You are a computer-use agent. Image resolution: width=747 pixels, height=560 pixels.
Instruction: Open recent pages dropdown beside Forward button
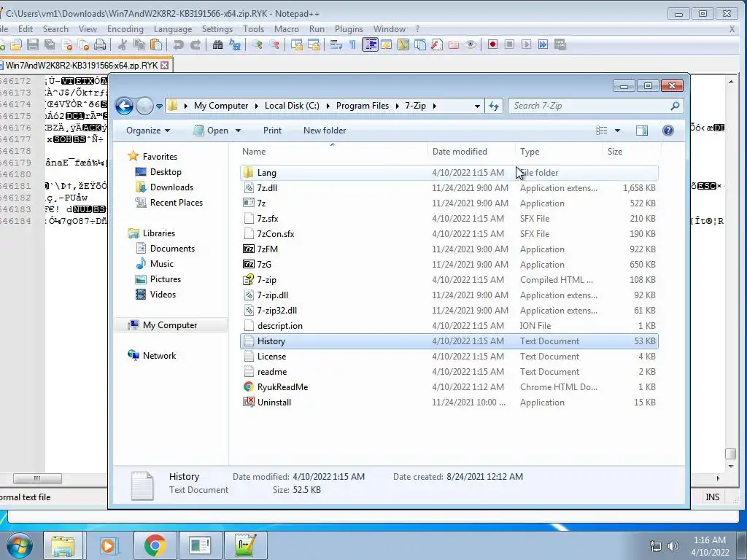[x=159, y=106]
